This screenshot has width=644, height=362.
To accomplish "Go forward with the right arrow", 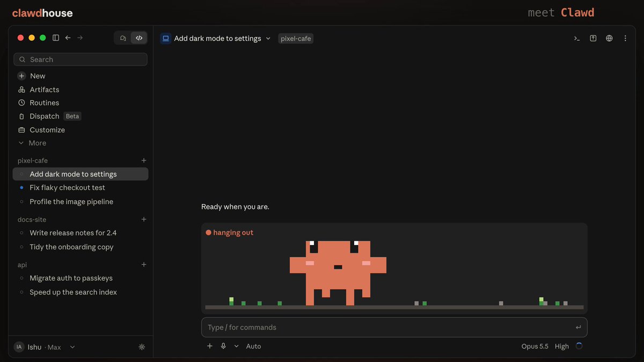I will (80, 38).
